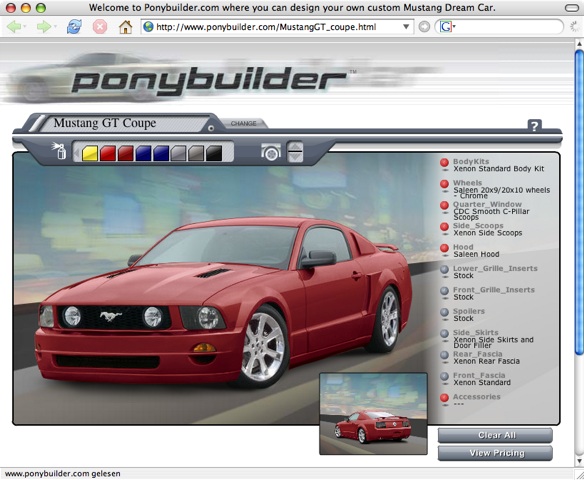Open the Hood category
The image size is (584, 480).
click(463, 247)
